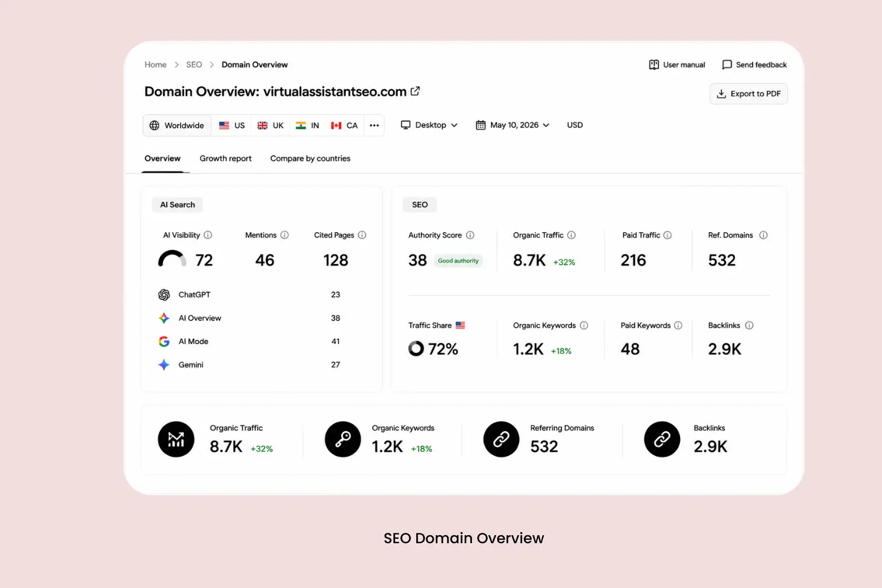The height and width of the screenshot is (588, 882).
Task: Open the May 10, 2026 date dropdown
Action: tap(513, 125)
